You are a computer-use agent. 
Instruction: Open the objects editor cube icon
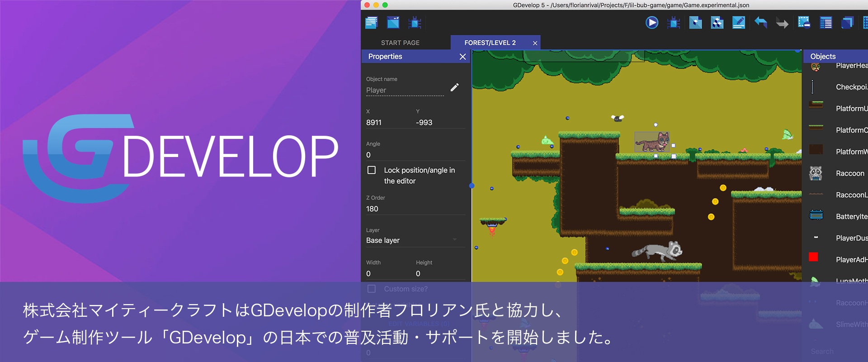(x=695, y=23)
